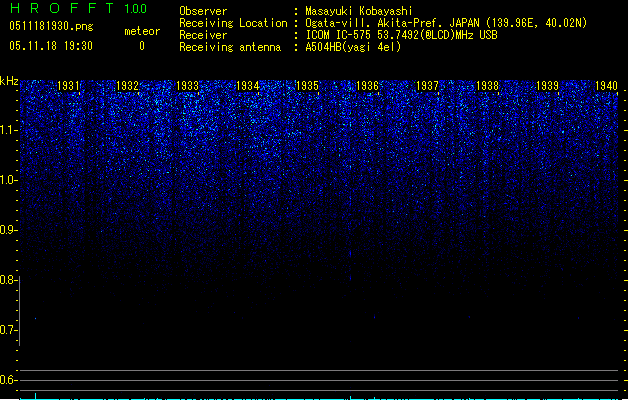629x400 pixels.
Task: Click the 1932 time marker
Action: [128, 86]
